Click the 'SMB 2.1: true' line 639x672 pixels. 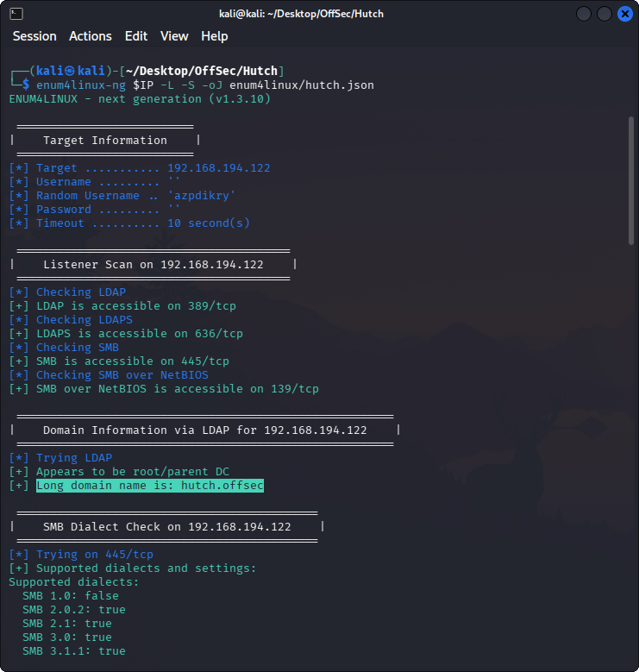67,624
